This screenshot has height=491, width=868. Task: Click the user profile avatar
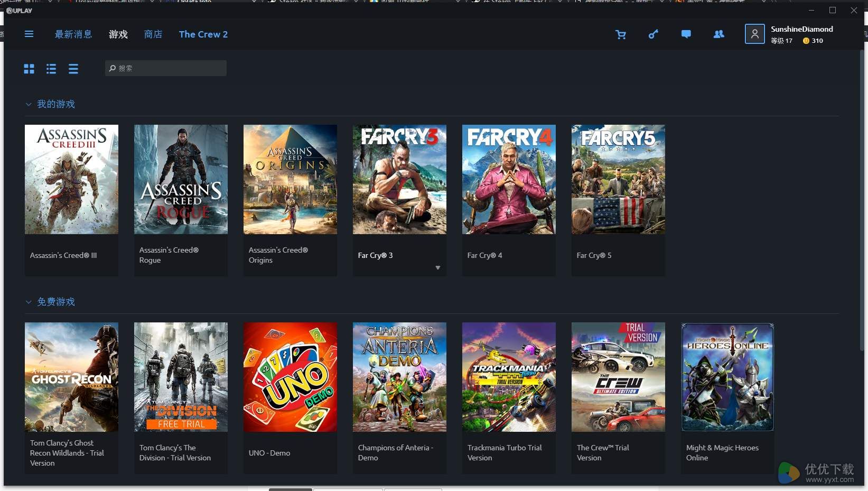[x=754, y=34]
